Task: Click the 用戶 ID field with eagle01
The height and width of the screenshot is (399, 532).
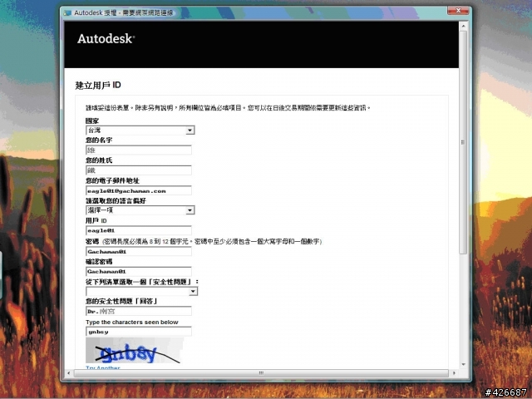Action: click(139, 230)
